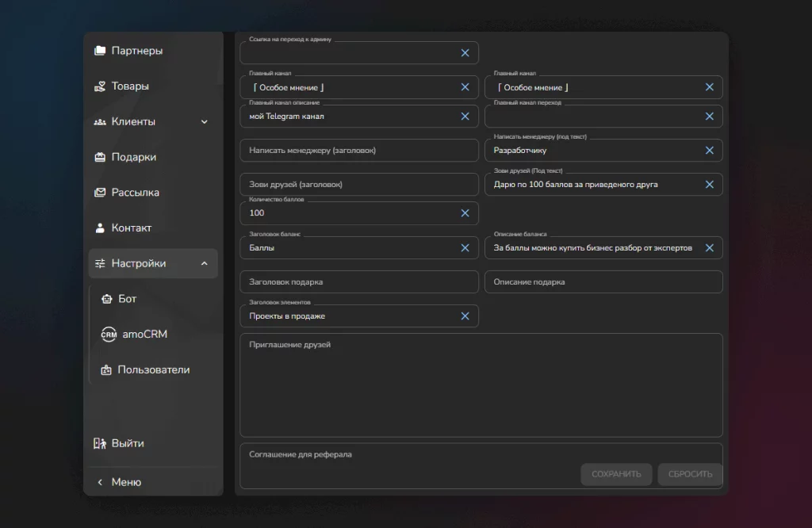Click the Бот robot icon
The height and width of the screenshot is (528, 812).
[107, 299]
